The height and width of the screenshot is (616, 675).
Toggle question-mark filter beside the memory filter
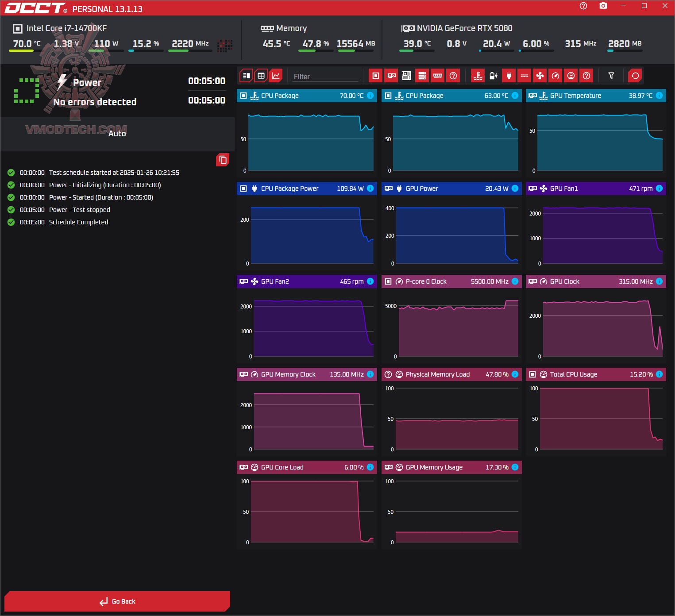(453, 76)
